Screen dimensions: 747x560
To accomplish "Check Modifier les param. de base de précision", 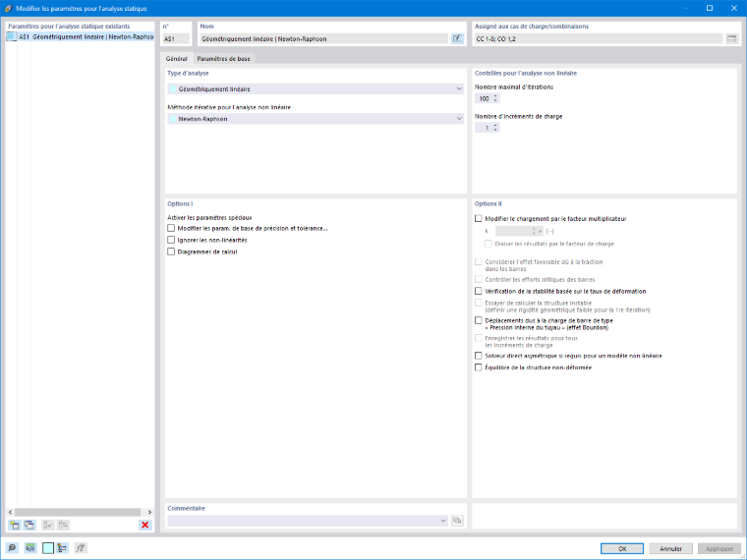I will (171, 228).
